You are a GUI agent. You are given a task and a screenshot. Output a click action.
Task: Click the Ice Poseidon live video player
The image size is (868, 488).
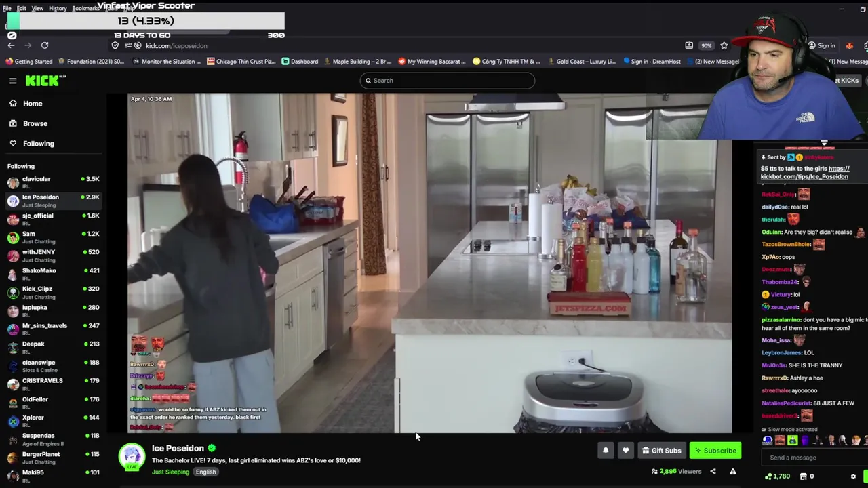(x=430, y=263)
